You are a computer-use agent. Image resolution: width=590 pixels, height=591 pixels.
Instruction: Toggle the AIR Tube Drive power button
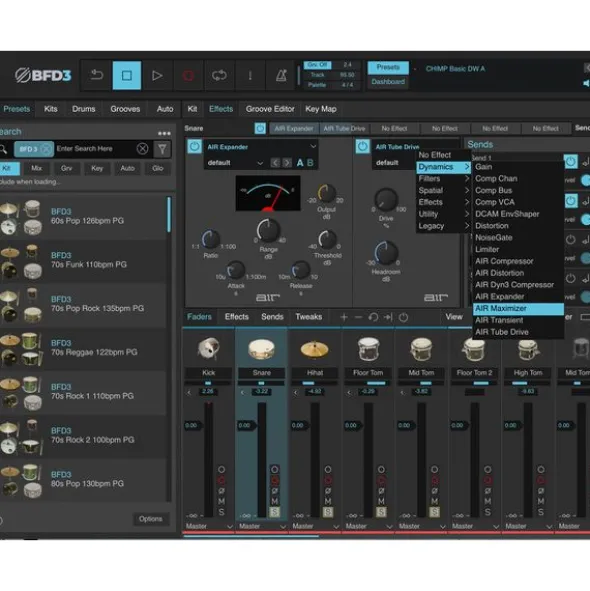[362, 146]
